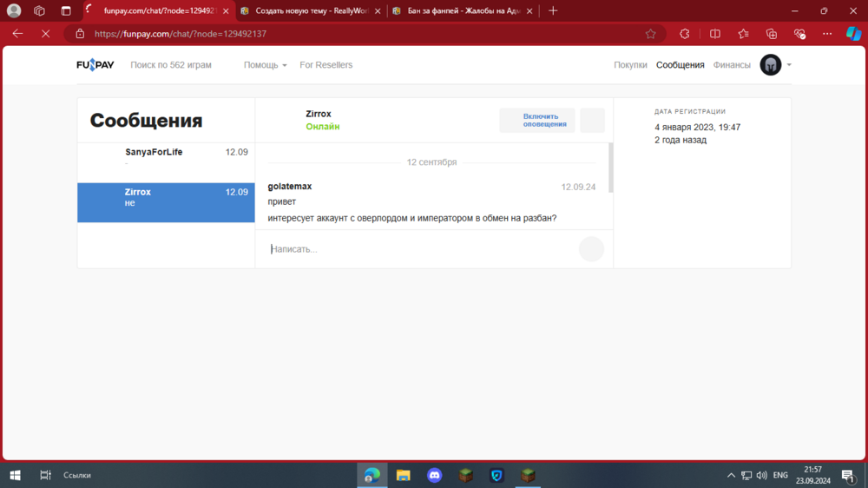Click the Ссылки taskbar toolbar
Viewport: 868px width, 488px height.
tap(77, 475)
